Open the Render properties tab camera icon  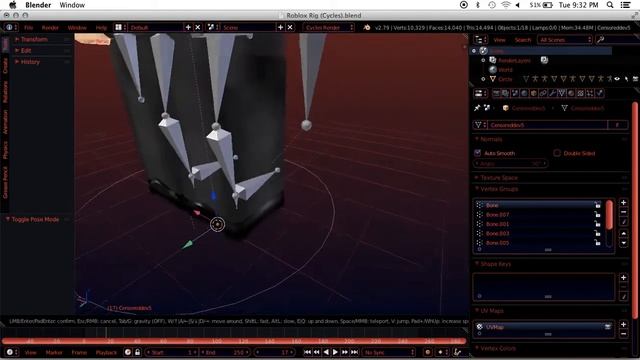tap(496, 93)
